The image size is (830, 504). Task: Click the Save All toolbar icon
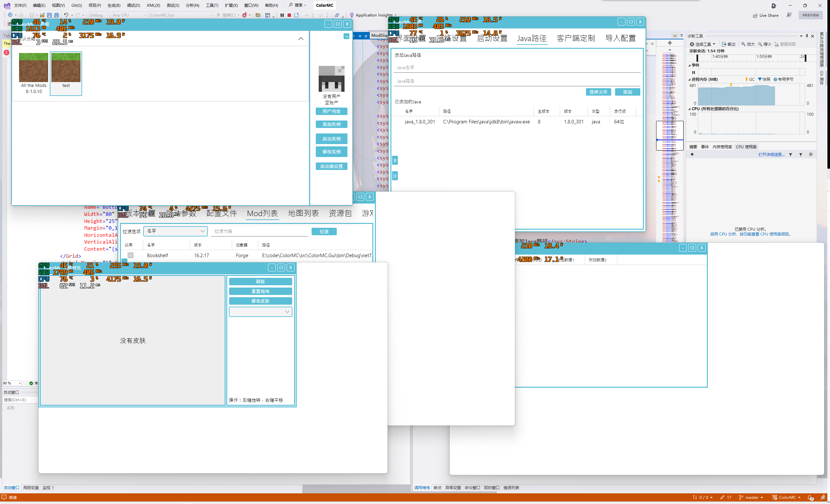57,15
